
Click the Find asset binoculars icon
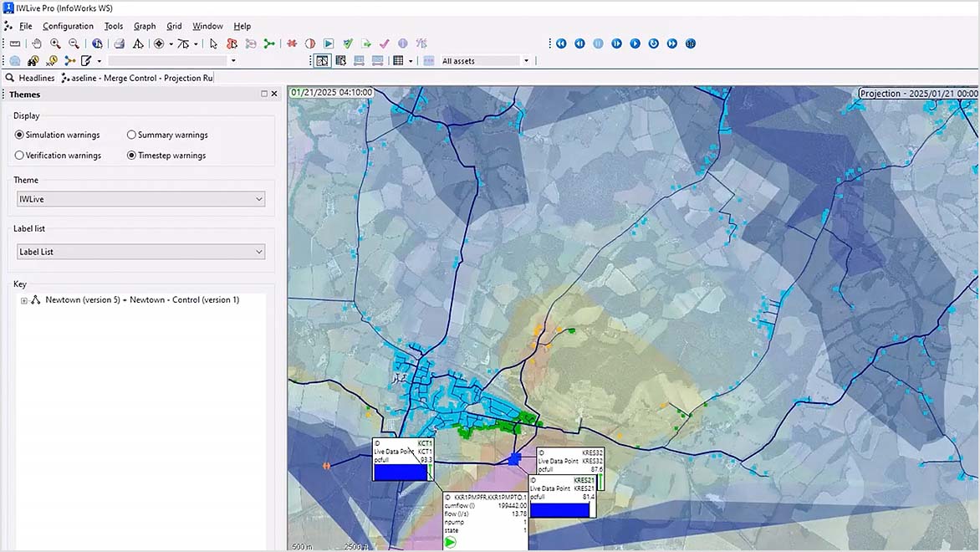tap(33, 60)
